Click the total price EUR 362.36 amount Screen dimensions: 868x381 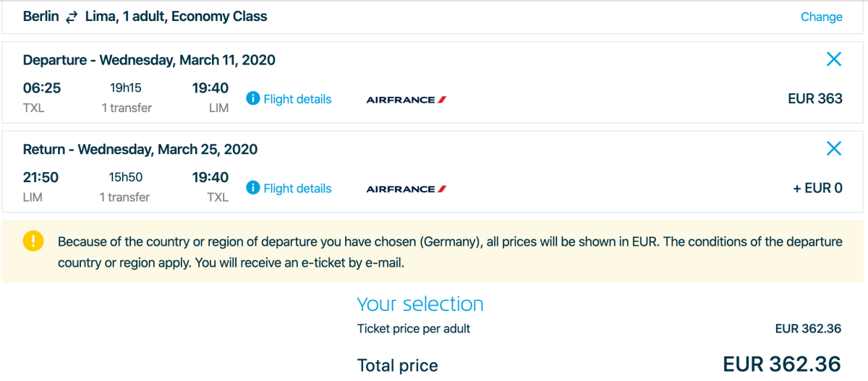[x=782, y=364]
